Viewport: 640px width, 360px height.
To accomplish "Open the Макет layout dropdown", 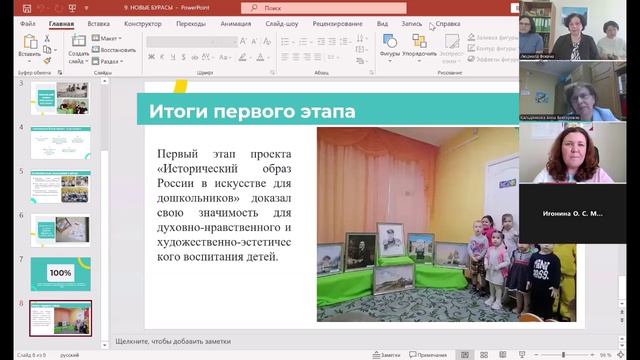I will 107,38.
